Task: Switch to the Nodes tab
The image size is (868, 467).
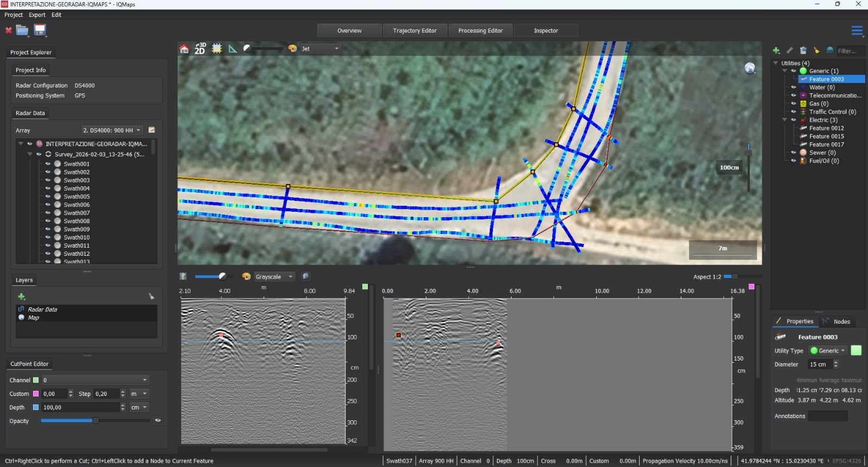Action: pos(837,321)
